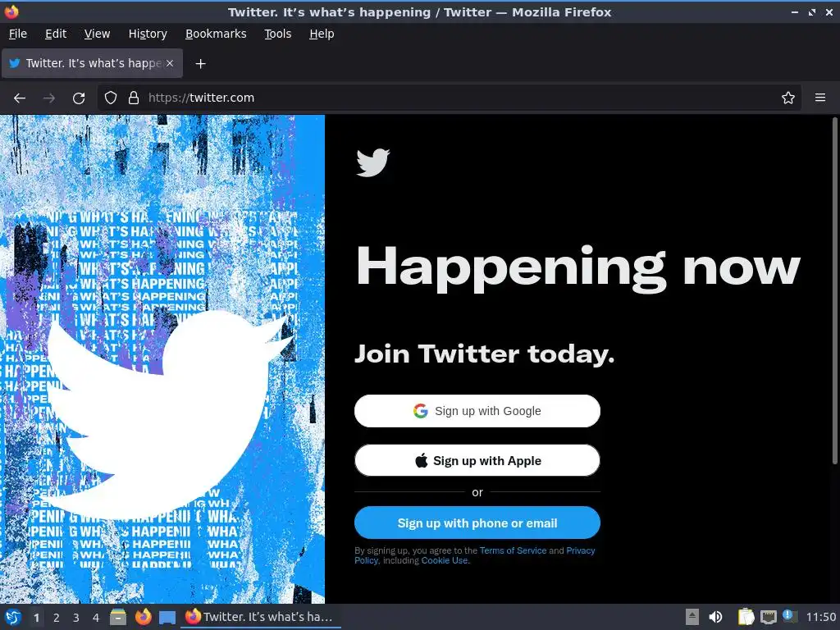Switch to workspace 2 in taskbar
Screen dimensions: 840x630
click(x=57, y=618)
